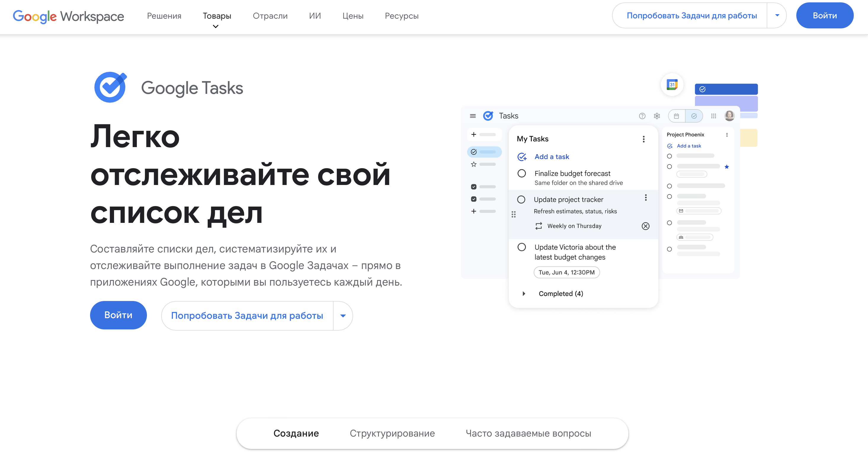Image resolution: width=868 pixels, height=470 pixels.
Task: Open the Цены nav item
Action: [x=353, y=16]
